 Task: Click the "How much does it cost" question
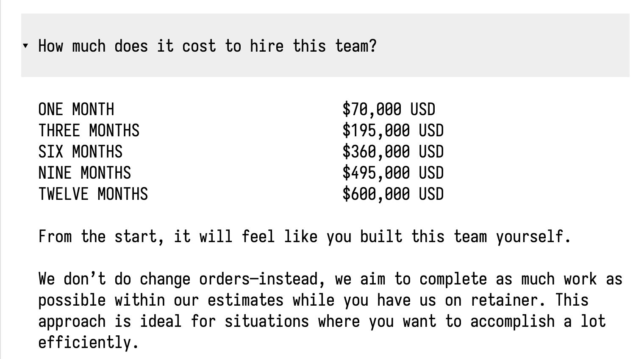pos(207,46)
